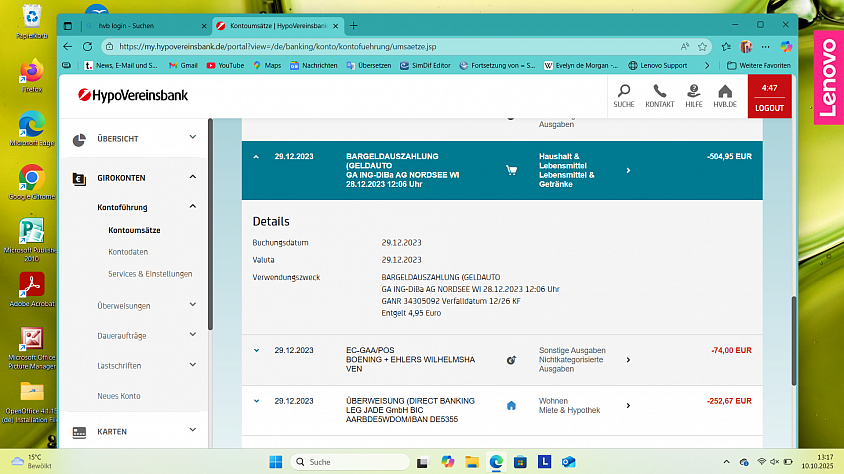Open the Gmail bookmark

(x=183, y=66)
